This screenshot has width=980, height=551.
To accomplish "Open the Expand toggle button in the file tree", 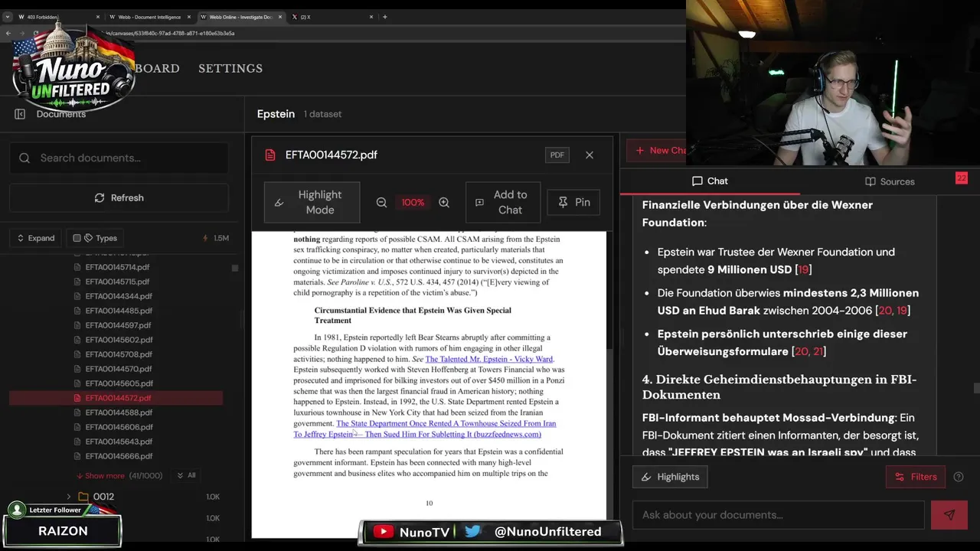I will 35,238.
